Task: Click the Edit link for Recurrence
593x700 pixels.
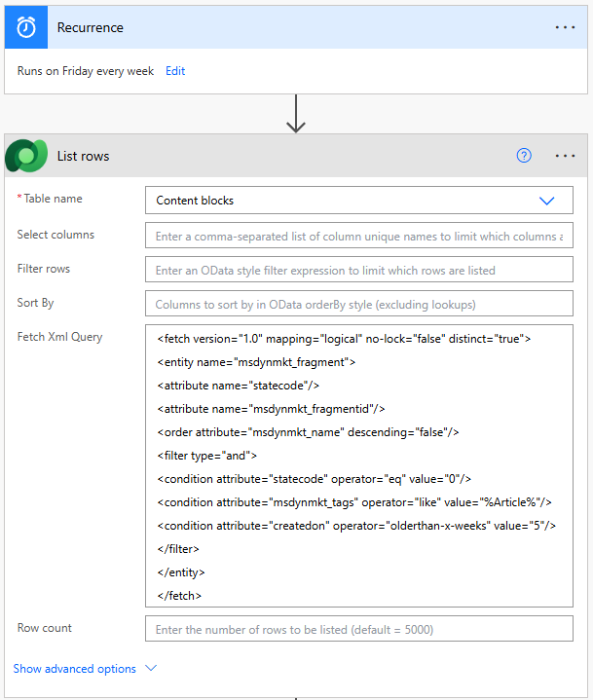Action: (x=175, y=71)
